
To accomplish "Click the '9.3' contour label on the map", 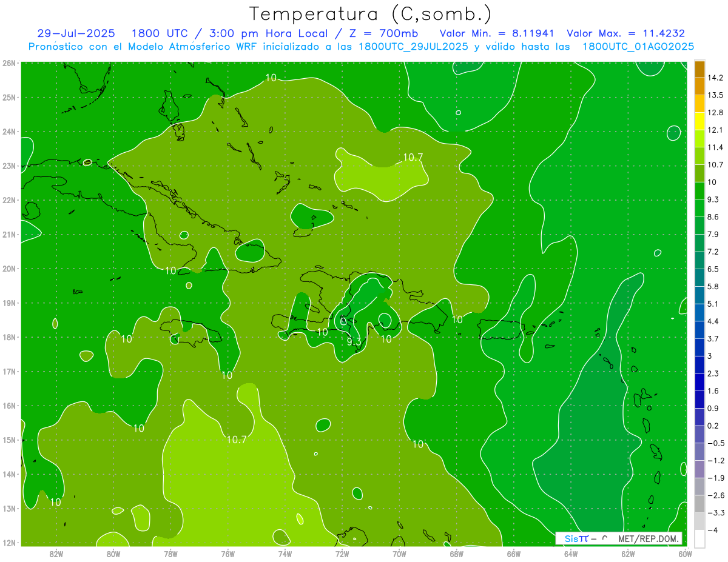I will click(354, 342).
